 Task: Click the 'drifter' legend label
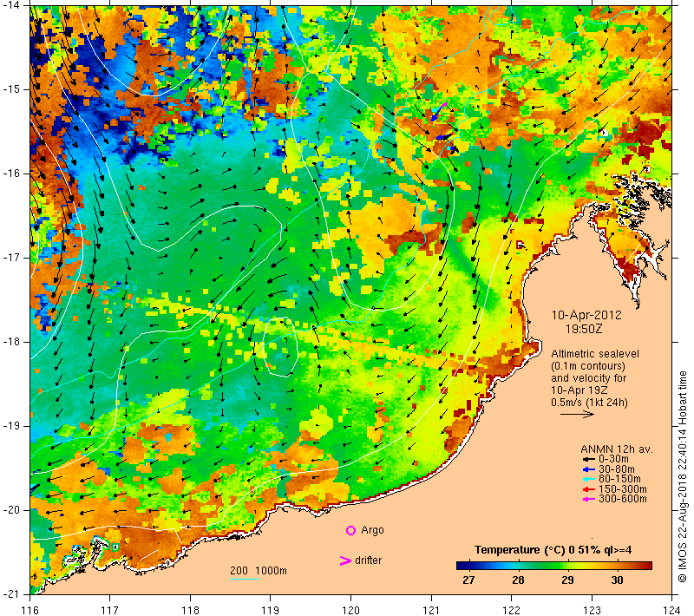[x=368, y=560]
